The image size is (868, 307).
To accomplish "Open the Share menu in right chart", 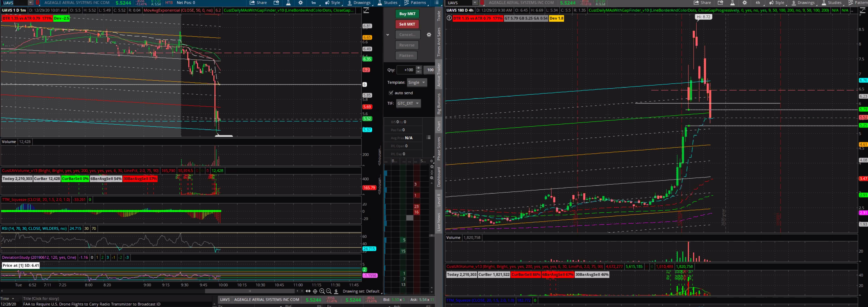I will tap(702, 3).
